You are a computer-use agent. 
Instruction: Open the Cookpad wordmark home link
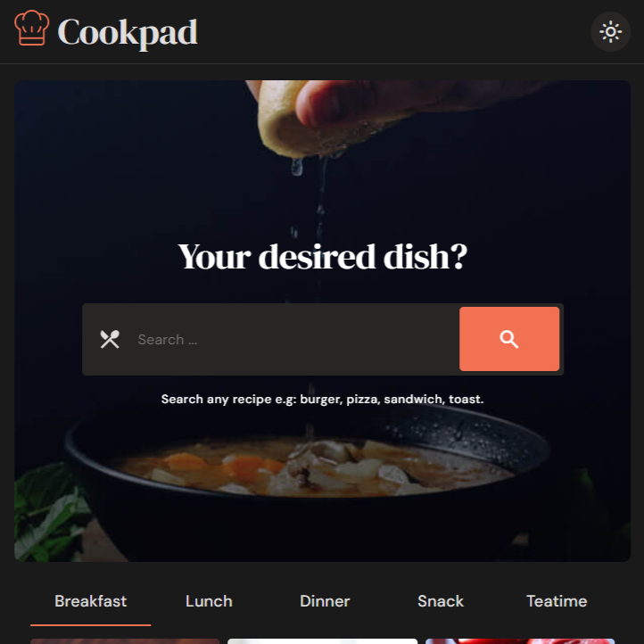click(128, 33)
